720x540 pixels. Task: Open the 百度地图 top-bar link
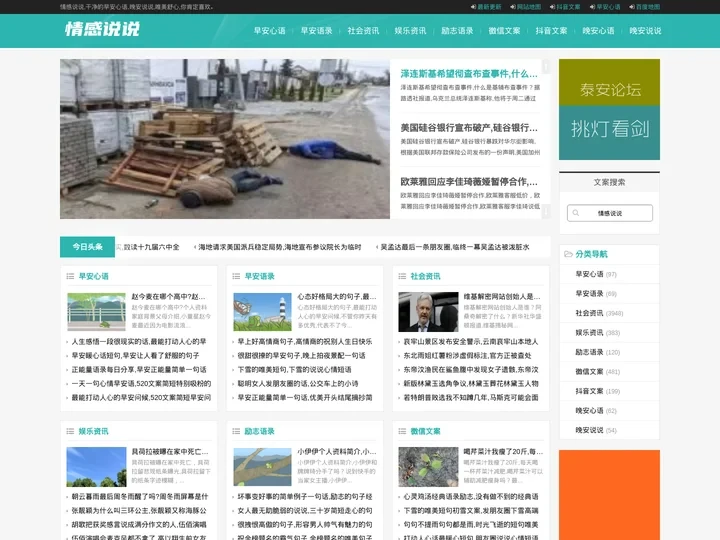[x=648, y=7]
